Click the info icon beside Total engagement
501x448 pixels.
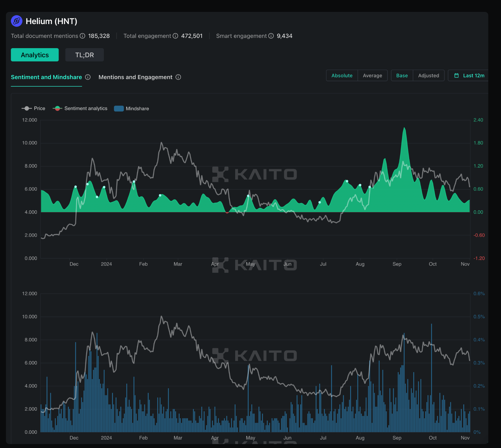(175, 36)
